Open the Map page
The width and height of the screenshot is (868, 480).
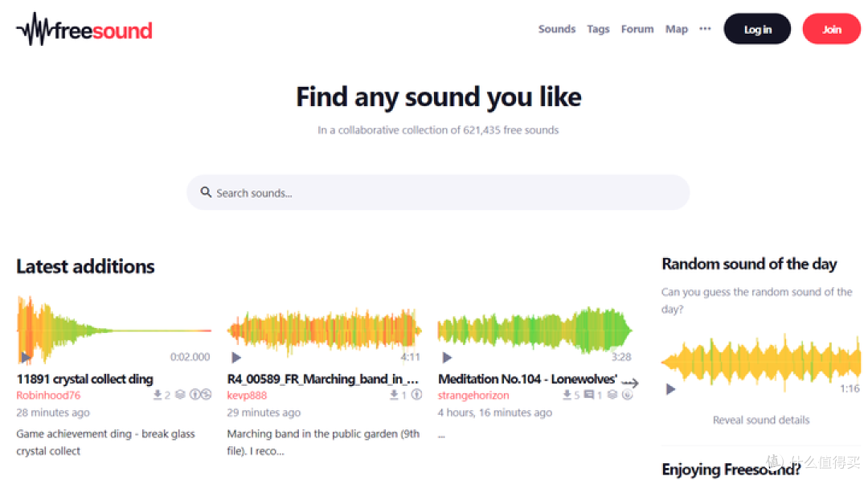(677, 29)
